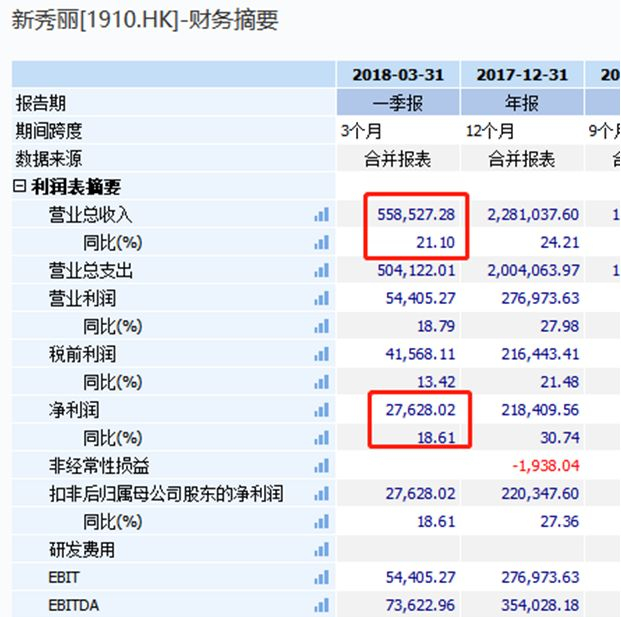Open chart icon for 非经常性损益 row

[322, 466]
